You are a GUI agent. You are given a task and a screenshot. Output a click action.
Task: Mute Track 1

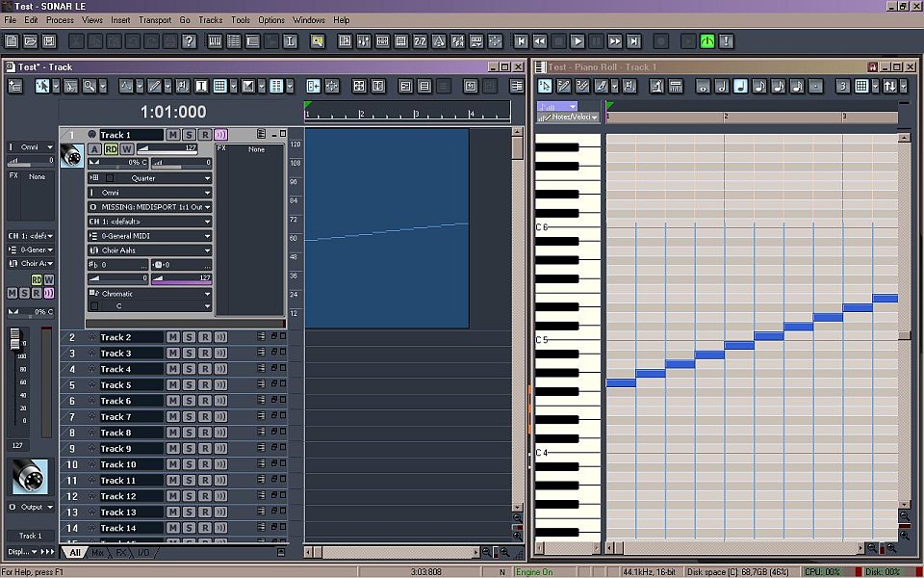pos(172,135)
